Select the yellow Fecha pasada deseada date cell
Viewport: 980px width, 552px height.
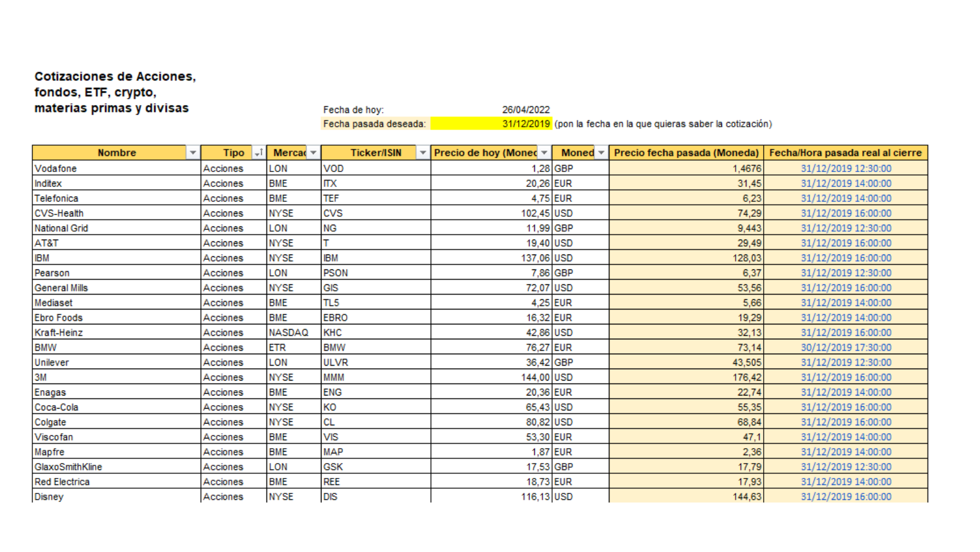[x=490, y=124]
